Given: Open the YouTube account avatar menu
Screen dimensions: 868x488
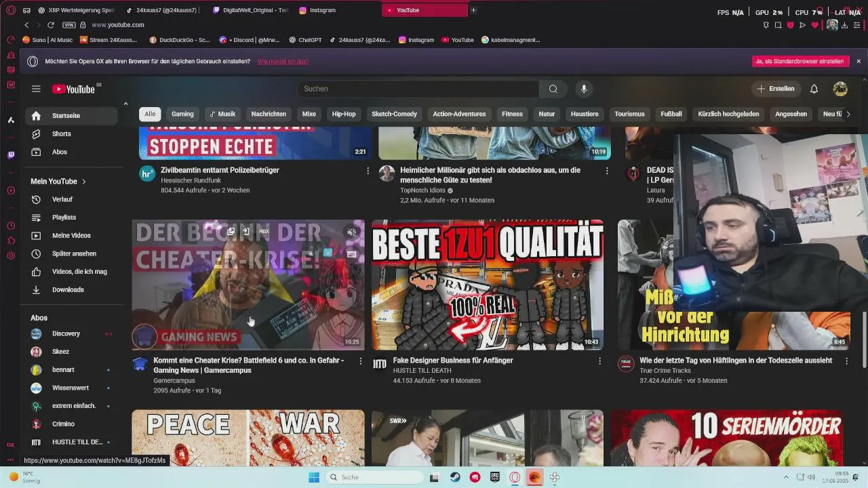Looking at the screenshot, I should point(840,89).
